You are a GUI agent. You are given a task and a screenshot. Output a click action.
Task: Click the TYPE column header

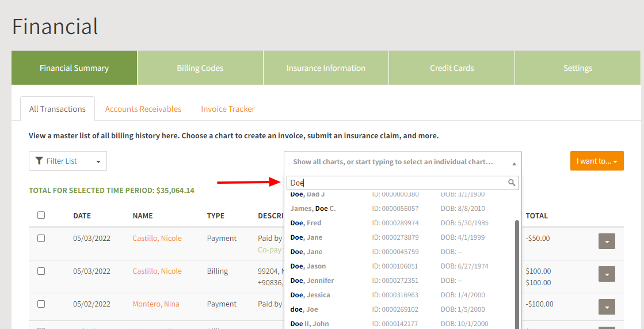coord(215,216)
